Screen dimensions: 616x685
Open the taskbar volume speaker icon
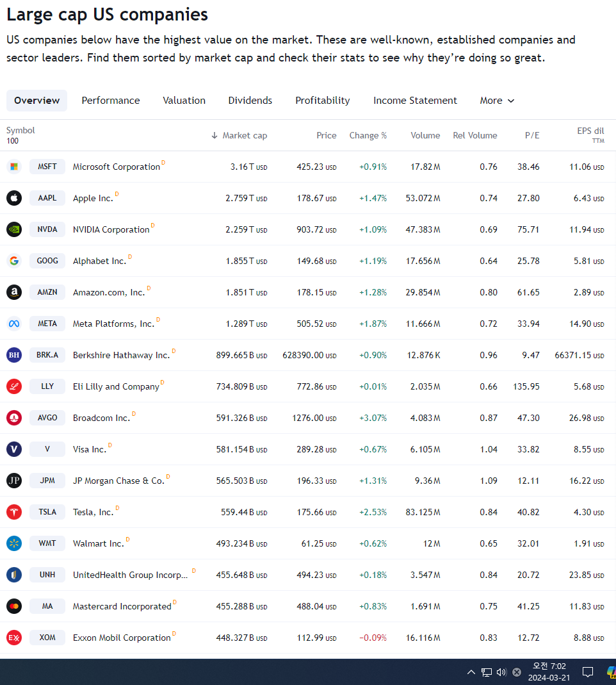click(501, 672)
